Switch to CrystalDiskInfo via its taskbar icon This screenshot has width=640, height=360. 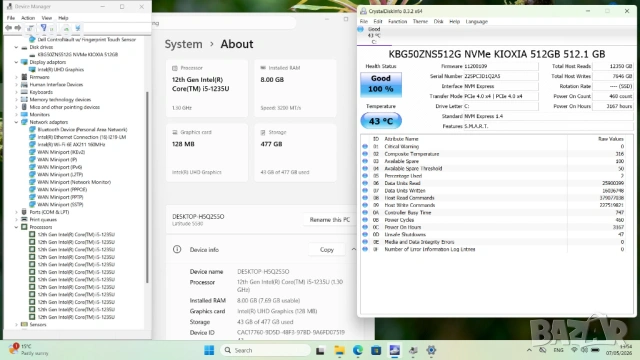(394, 350)
